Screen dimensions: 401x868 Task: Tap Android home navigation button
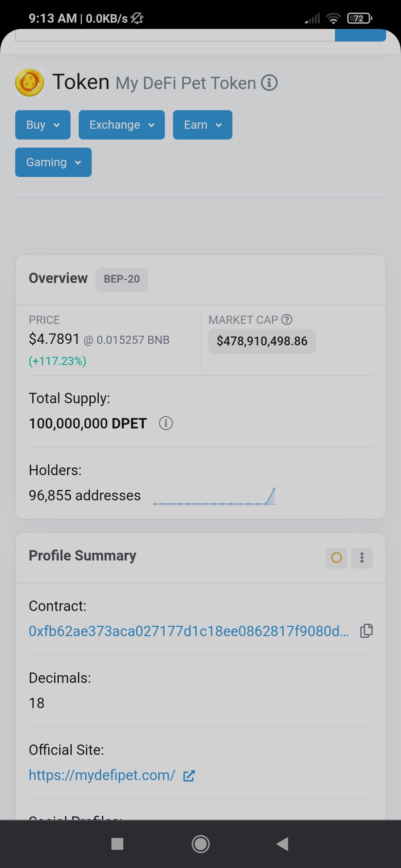[200, 844]
